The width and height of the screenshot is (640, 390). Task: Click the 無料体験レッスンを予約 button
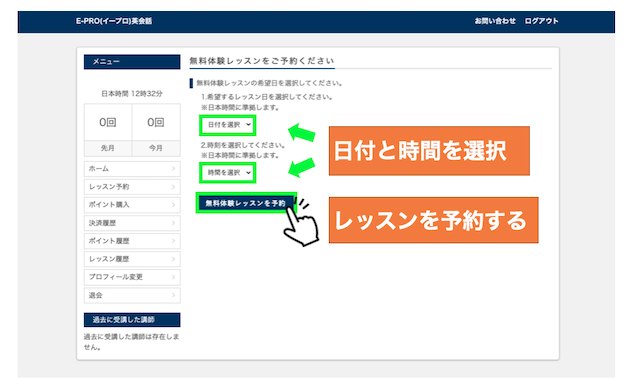pos(246,203)
